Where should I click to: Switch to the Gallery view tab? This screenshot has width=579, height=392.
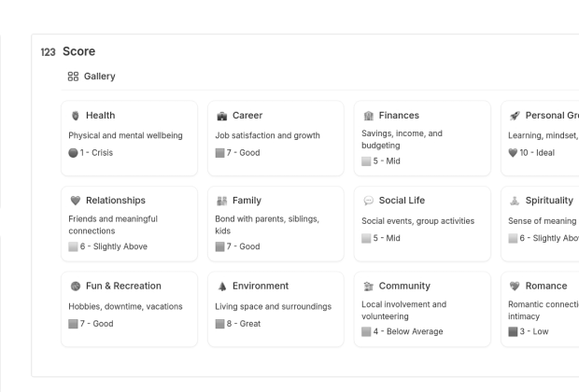(92, 76)
